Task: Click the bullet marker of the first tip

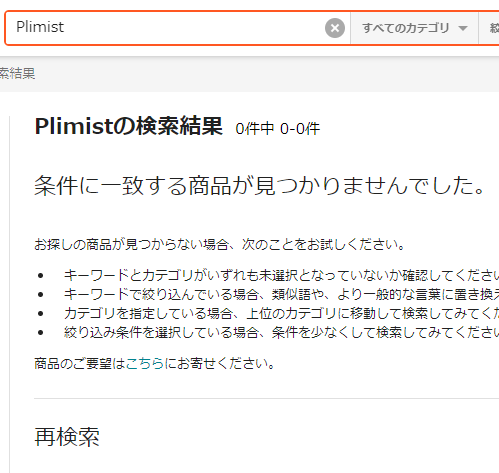Action: [x=41, y=276]
